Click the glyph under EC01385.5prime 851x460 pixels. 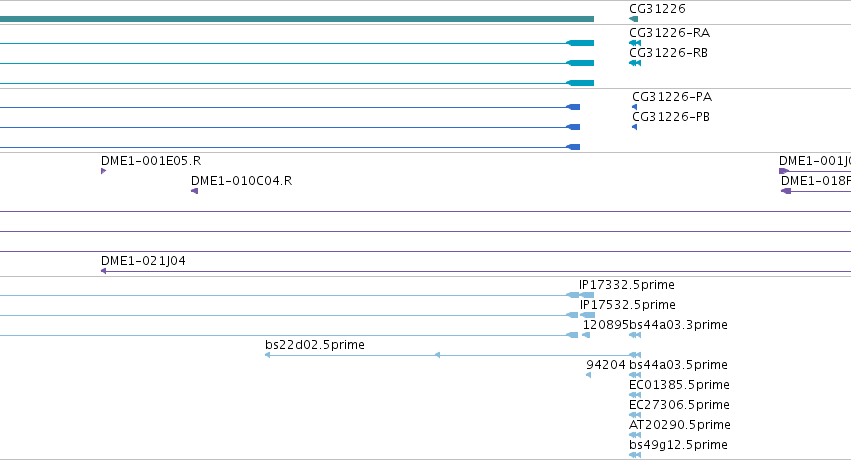pyautogui.click(x=635, y=395)
